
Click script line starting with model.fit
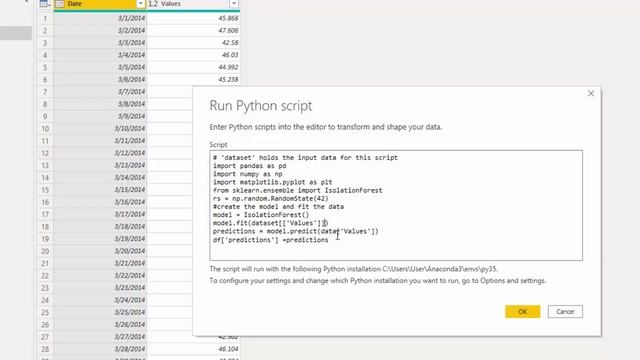[x=270, y=223]
